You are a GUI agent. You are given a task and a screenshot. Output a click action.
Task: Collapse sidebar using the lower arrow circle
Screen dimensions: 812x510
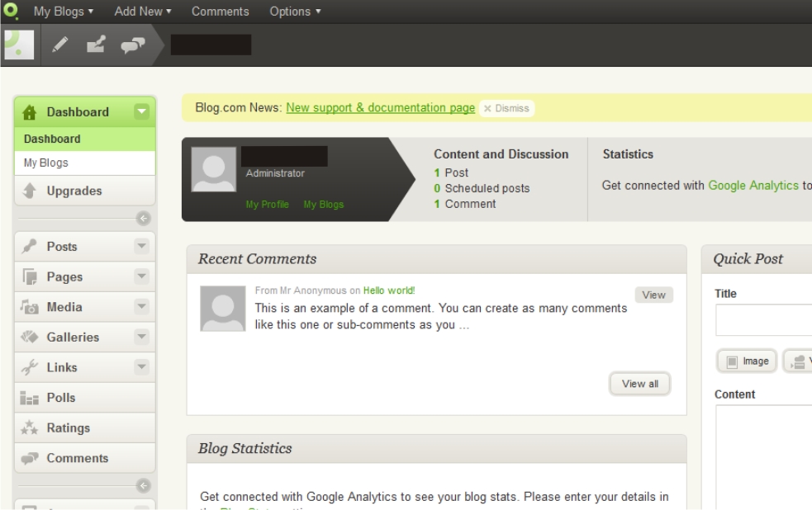click(144, 486)
